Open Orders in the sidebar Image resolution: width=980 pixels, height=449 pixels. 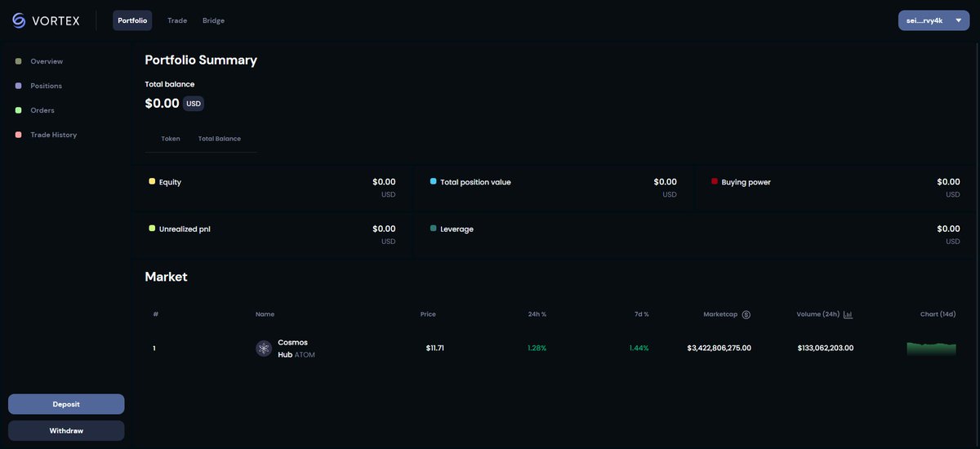42,110
